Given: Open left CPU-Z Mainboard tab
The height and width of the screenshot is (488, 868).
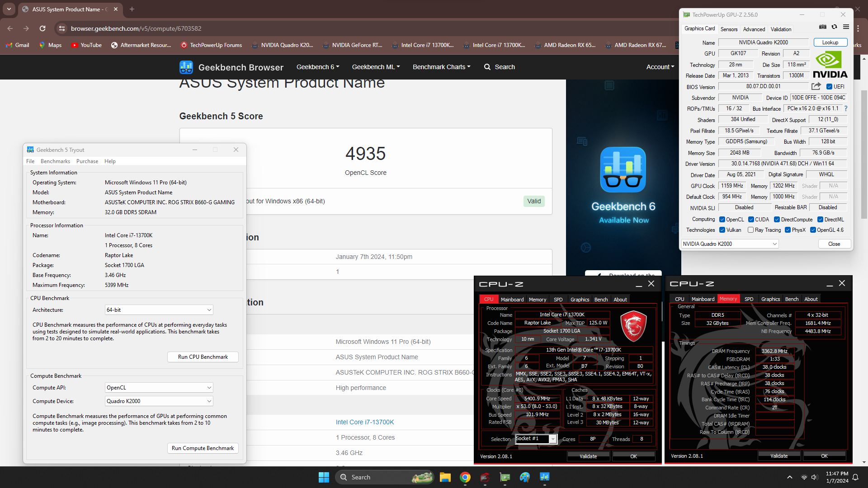Looking at the screenshot, I should pyautogui.click(x=512, y=300).
